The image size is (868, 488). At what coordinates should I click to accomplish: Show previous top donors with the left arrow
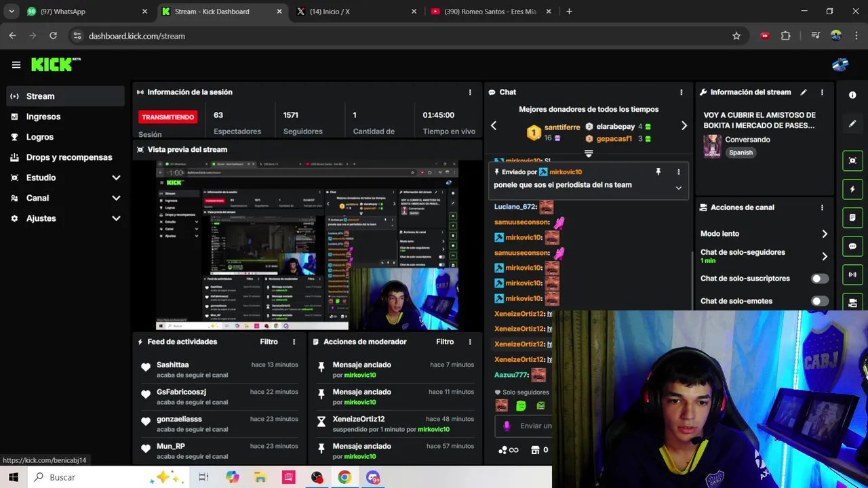494,125
